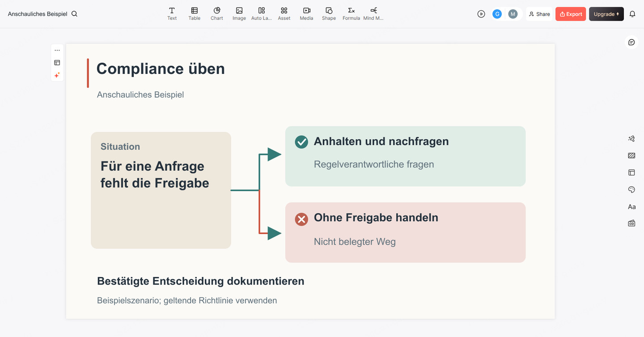The height and width of the screenshot is (337, 644).
Task: Click the red X icon on the slide
Action: pyautogui.click(x=301, y=219)
